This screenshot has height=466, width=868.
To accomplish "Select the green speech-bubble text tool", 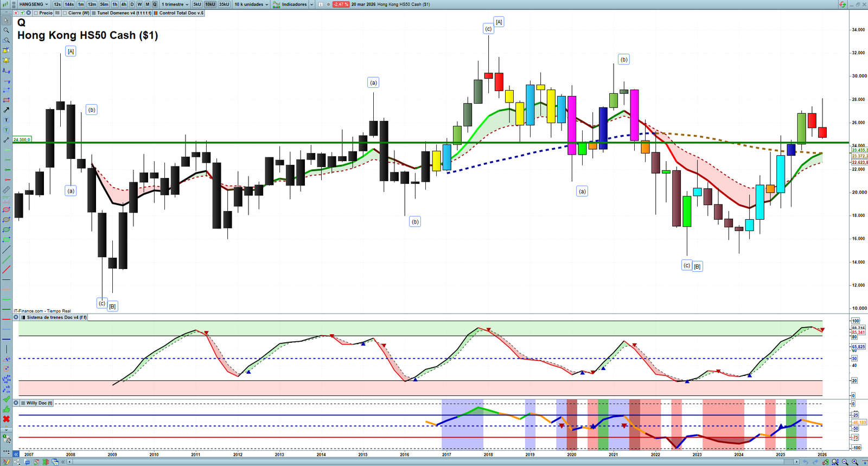I will click(x=6, y=130).
